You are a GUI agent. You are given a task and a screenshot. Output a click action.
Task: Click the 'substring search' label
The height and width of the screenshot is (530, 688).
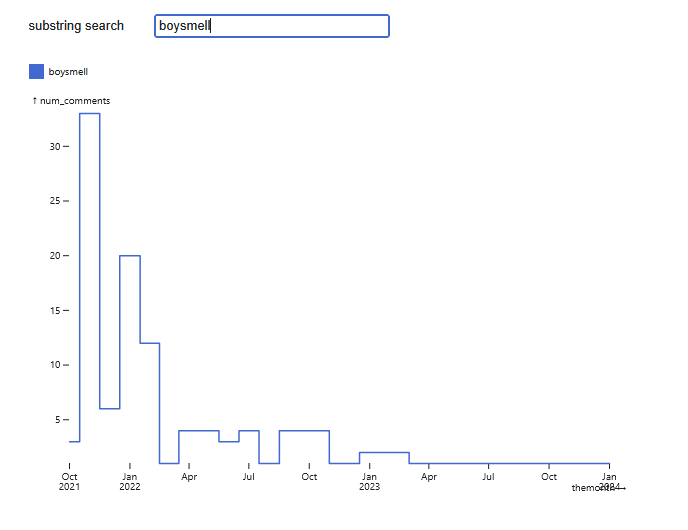click(x=76, y=26)
